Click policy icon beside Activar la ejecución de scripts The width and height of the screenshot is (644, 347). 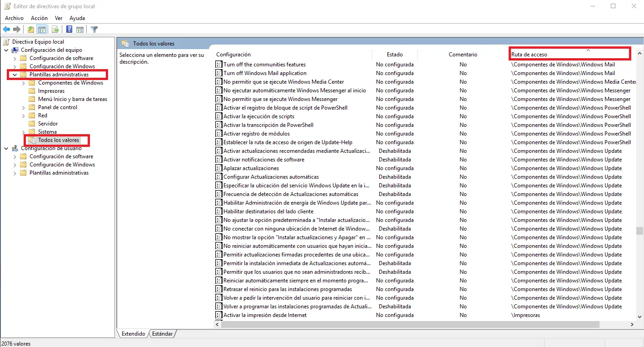[218, 116]
